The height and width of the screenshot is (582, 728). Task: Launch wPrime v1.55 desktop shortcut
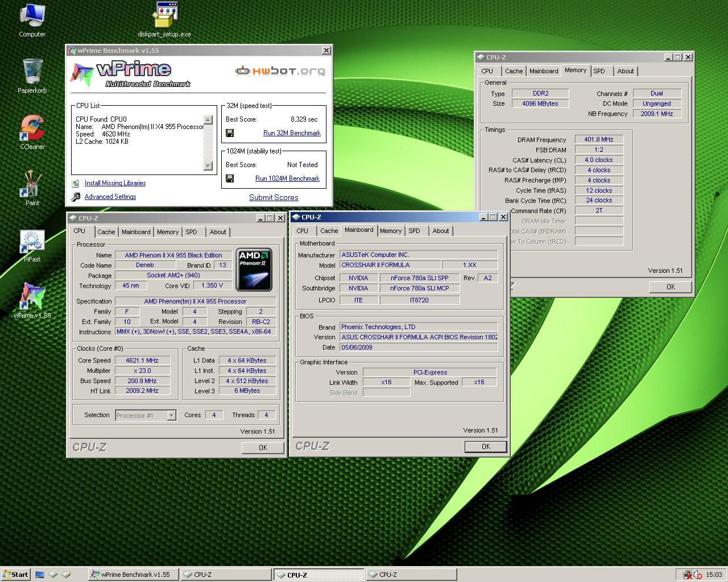32,301
